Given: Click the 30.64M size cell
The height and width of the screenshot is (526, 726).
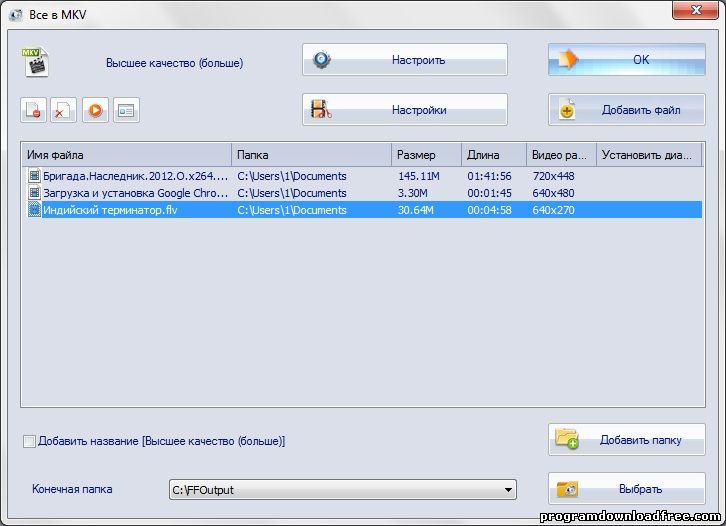Looking at the screenshot, I should pyautogui.click(x=416, y=210).
